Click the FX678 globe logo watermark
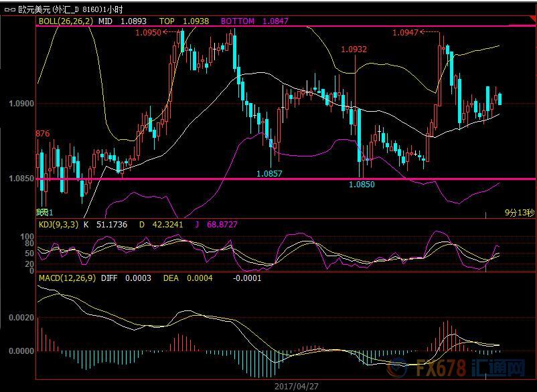 pos(397,368)
